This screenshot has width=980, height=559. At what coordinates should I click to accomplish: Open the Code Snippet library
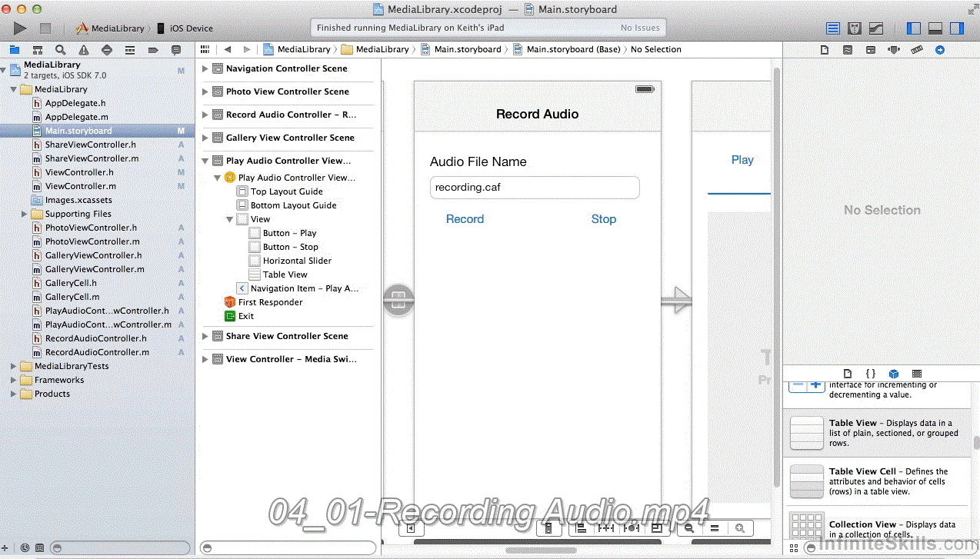pos(871,374)
